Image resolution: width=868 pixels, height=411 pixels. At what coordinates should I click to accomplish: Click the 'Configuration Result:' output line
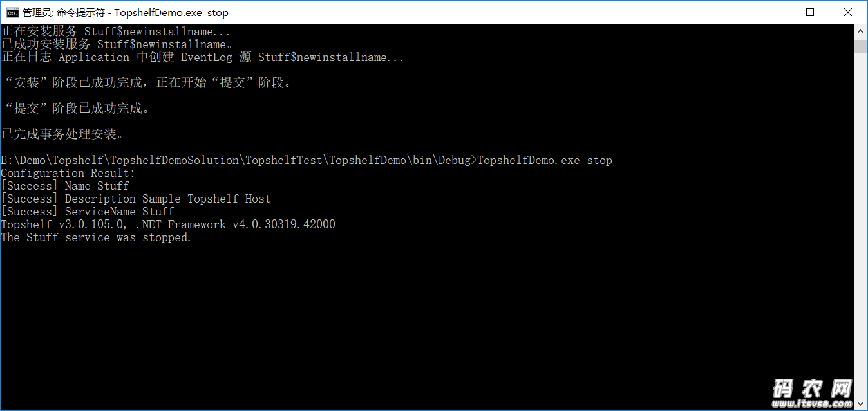coord(68,173)
